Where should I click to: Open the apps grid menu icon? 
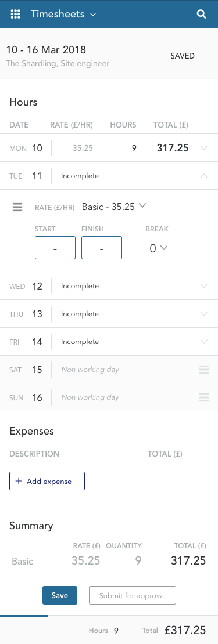(15, 14)
